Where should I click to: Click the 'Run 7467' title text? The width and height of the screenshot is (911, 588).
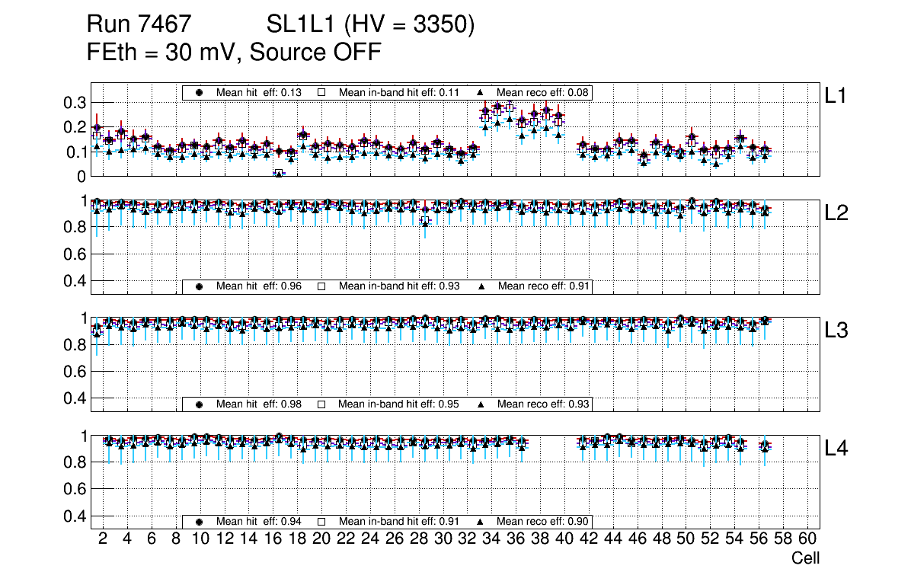pyautogui.click(x=138, y=25)
